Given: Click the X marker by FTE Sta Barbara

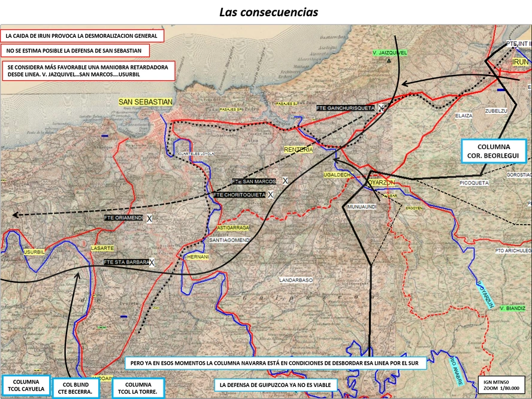Looking at the screenshot, I should pyautogui.click(x=152, y=262).
